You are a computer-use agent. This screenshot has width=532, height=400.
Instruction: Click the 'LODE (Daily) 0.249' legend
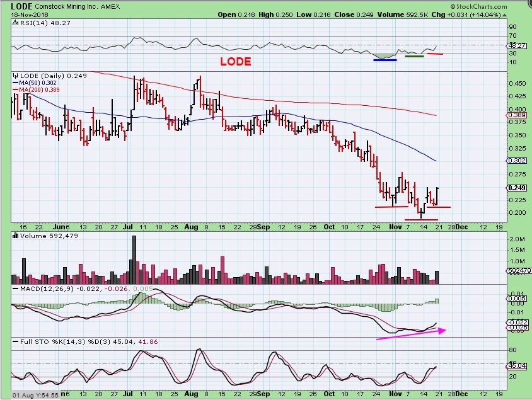(54, 76)
